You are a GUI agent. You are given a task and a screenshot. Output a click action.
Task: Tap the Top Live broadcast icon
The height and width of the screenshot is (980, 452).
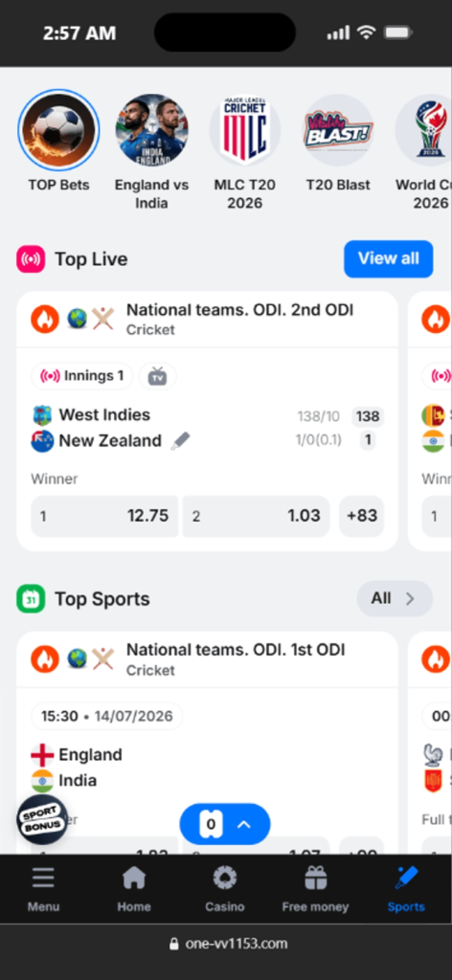31,258
